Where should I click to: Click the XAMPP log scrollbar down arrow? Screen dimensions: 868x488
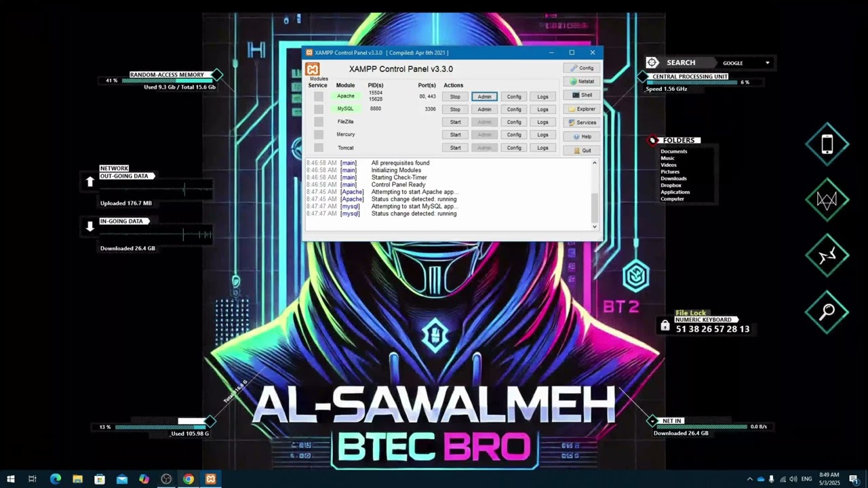point(595,226)
